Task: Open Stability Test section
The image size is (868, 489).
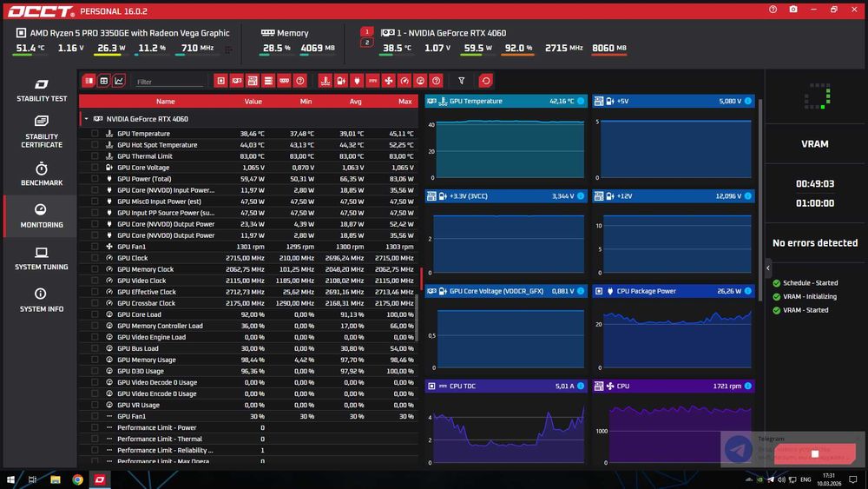Action: point(42,90)
